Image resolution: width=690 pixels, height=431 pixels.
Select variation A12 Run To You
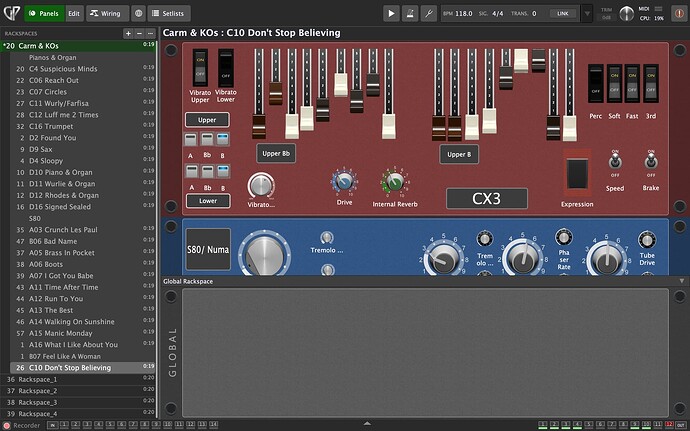coord(83,298)
